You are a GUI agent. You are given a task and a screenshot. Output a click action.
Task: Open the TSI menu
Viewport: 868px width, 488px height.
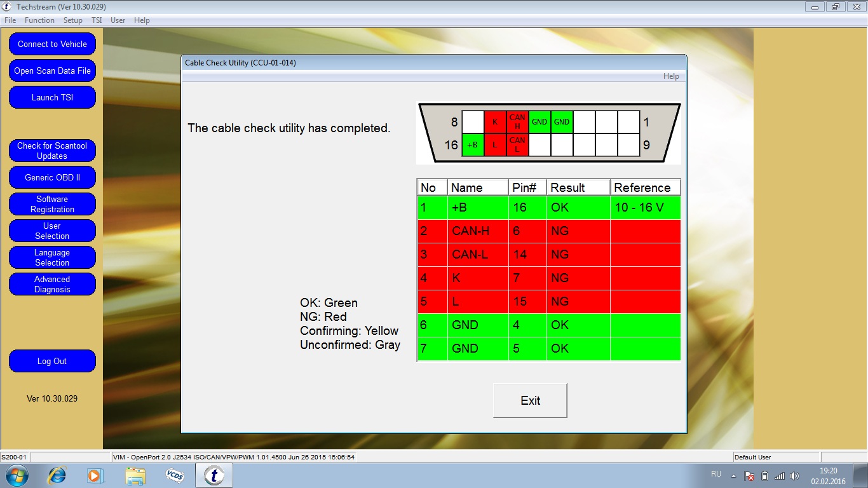click(x=97, y=20)
